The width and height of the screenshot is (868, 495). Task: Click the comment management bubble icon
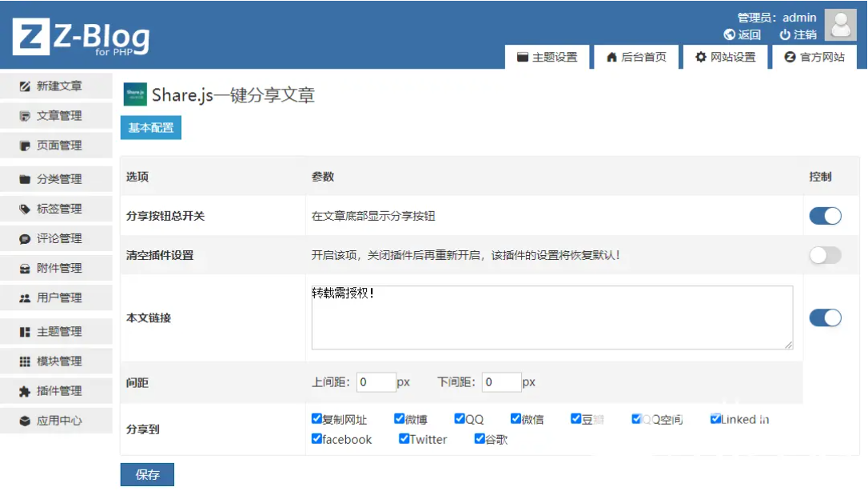coord(24,239)
